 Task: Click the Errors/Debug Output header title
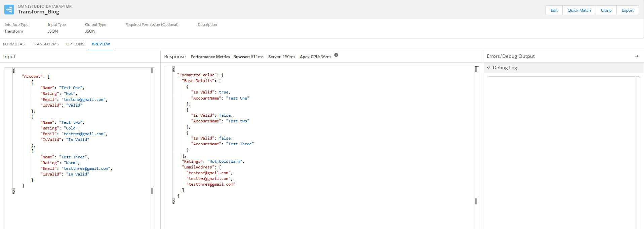pos(511,56)
